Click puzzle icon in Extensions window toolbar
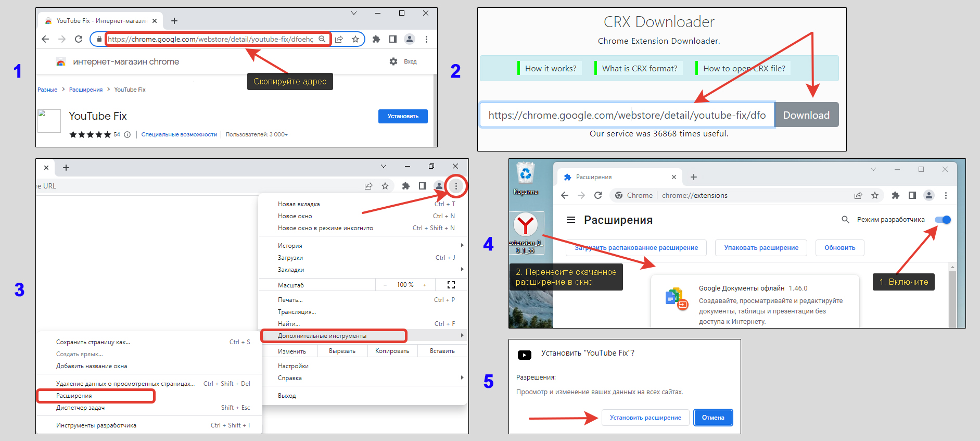Viewport: 980px width, 441px height. click(896, 195)
